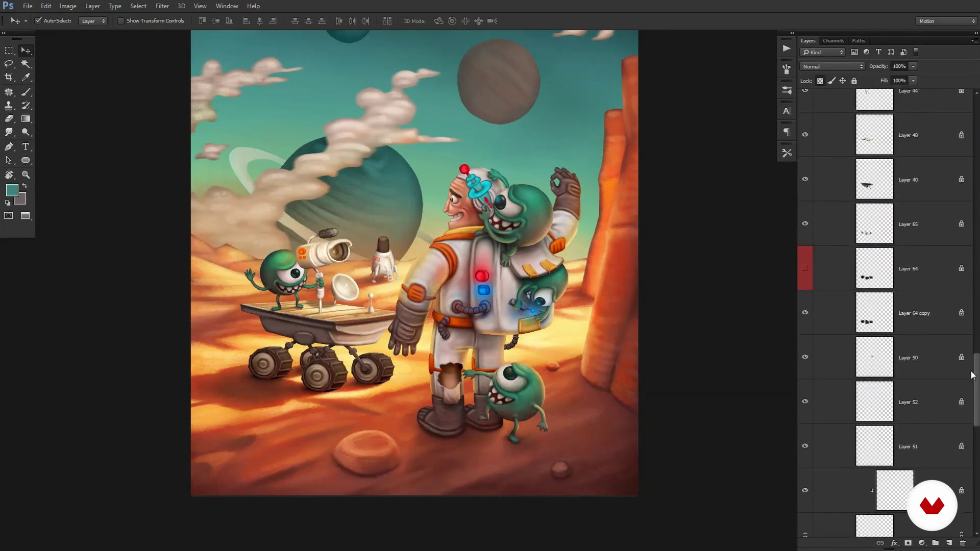The height and width of the screenshot is (551, 980).
Task: Select Layer 51 thumbnail
Action: pos(874,446)
